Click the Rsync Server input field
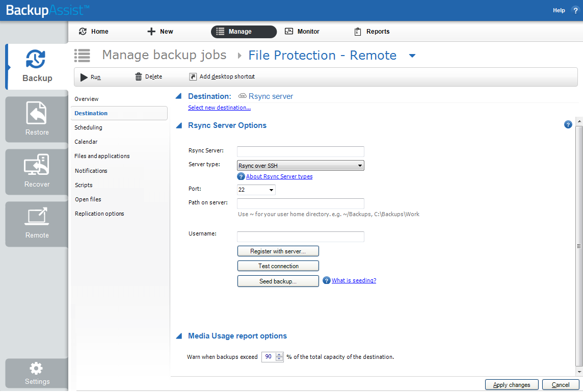Image resolution: width=583 pixels, height=392 pixels. (x=301, y=151)
